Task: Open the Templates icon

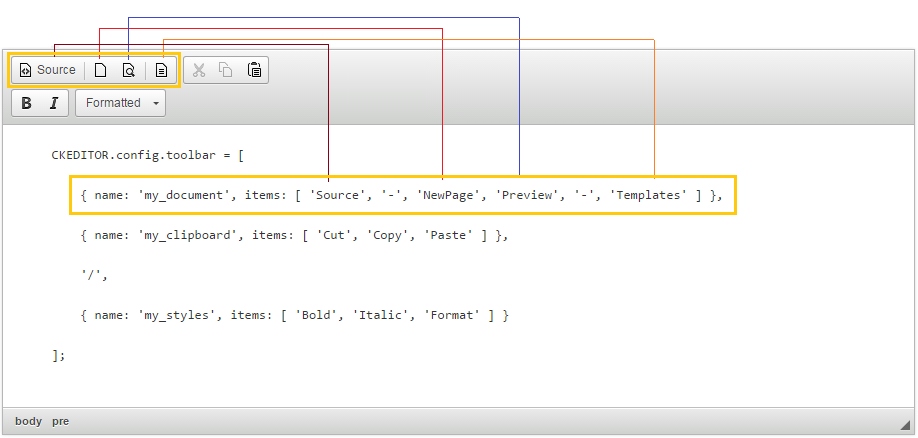Action: point(161,70)
